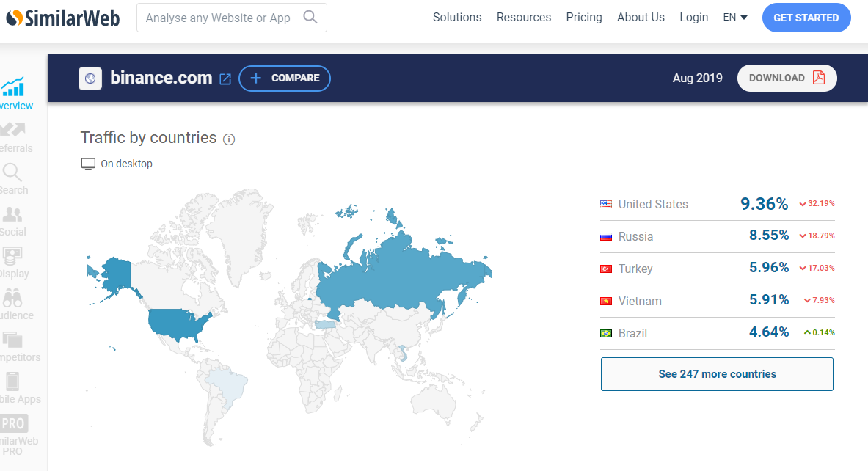Click the United States country name

(653, 204)
